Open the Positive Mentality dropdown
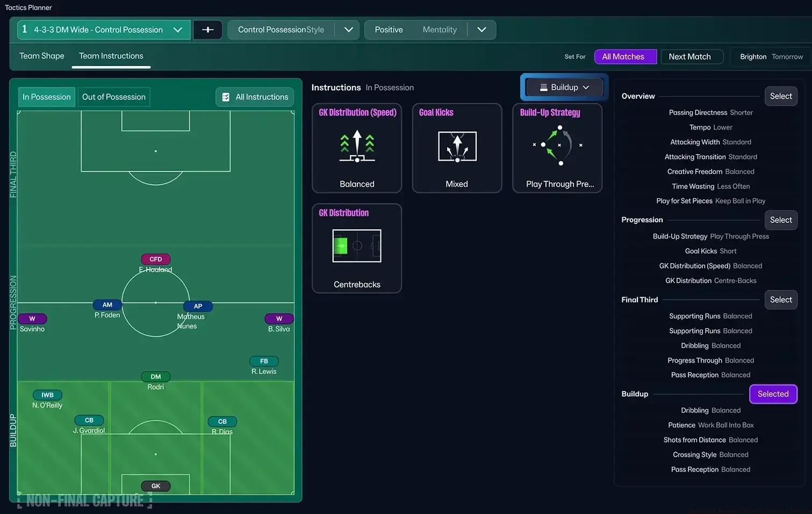Viewport: 812px width, 514px height. [482, 30]
